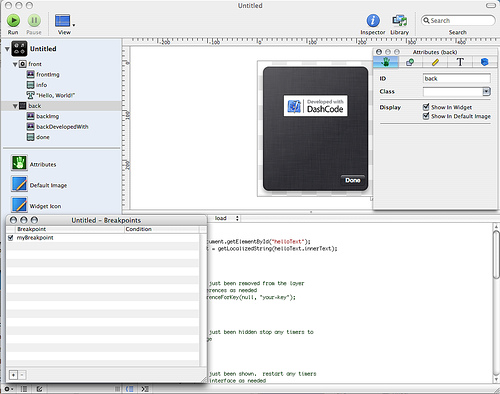Open Default Image in sidebar

coord(19,184)
